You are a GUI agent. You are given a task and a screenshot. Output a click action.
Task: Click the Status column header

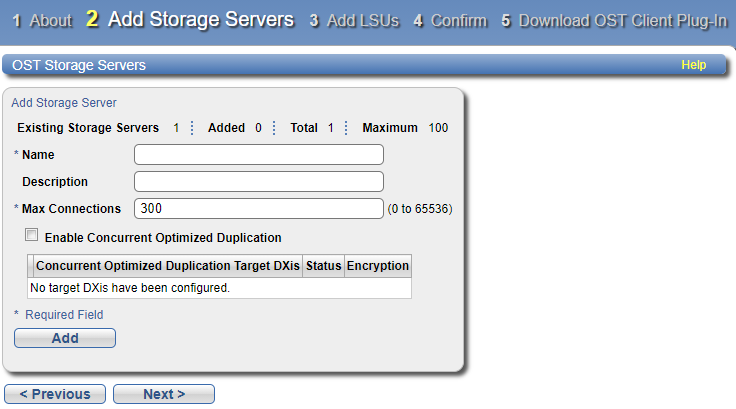coord(323,266)
